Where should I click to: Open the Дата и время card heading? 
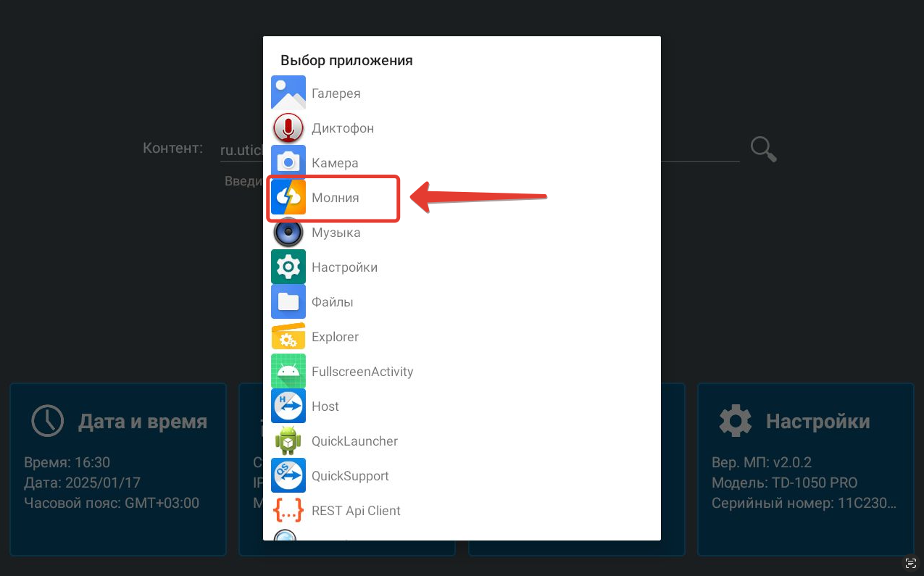[143, 421]
